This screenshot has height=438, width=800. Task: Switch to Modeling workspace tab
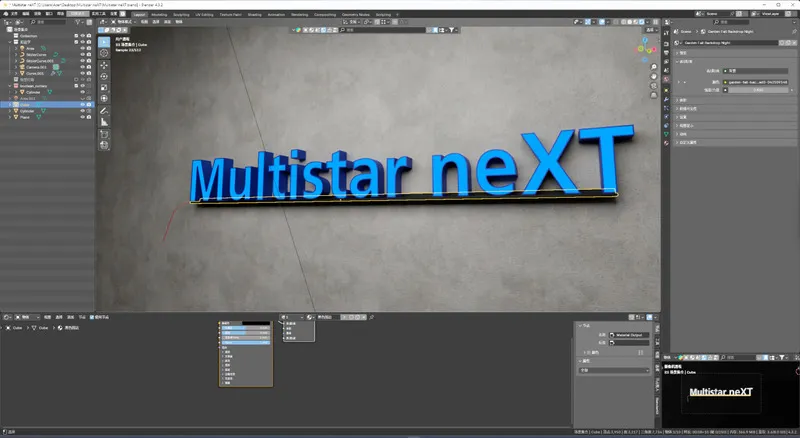pyautogui.click(x=159, y=15)
